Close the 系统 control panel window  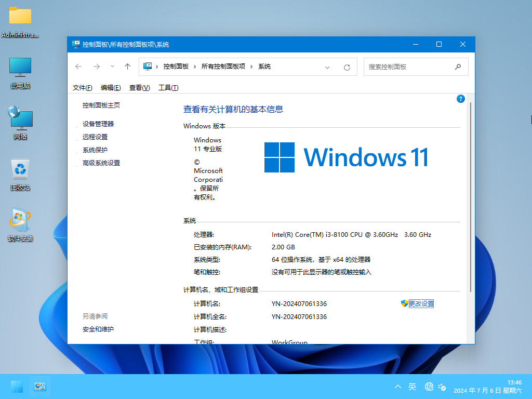click(463, 45)
